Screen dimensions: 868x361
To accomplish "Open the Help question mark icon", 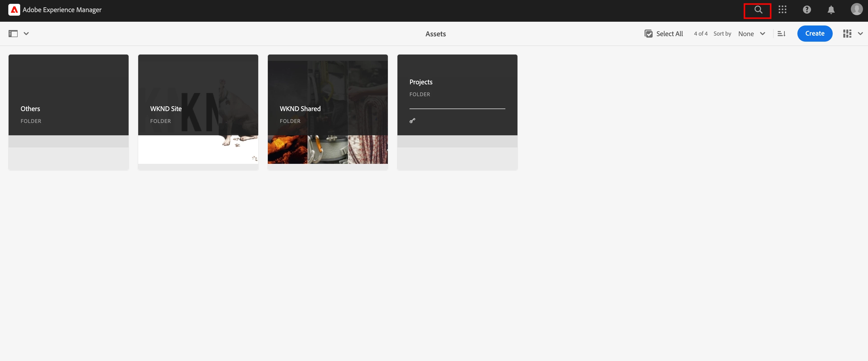I will (x=807, y=10).
